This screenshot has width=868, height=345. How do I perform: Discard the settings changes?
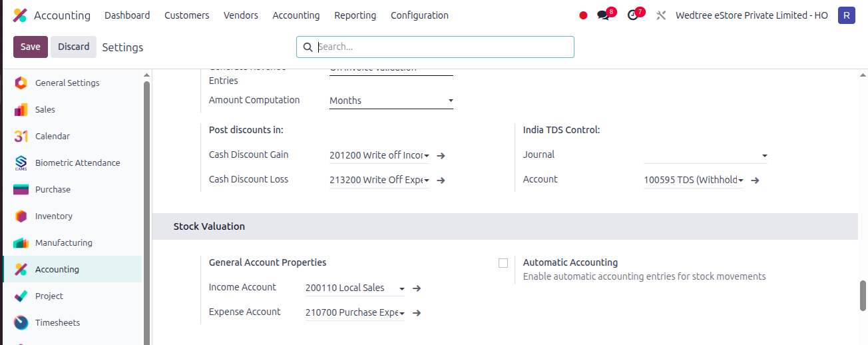click(x=73, y=47)
